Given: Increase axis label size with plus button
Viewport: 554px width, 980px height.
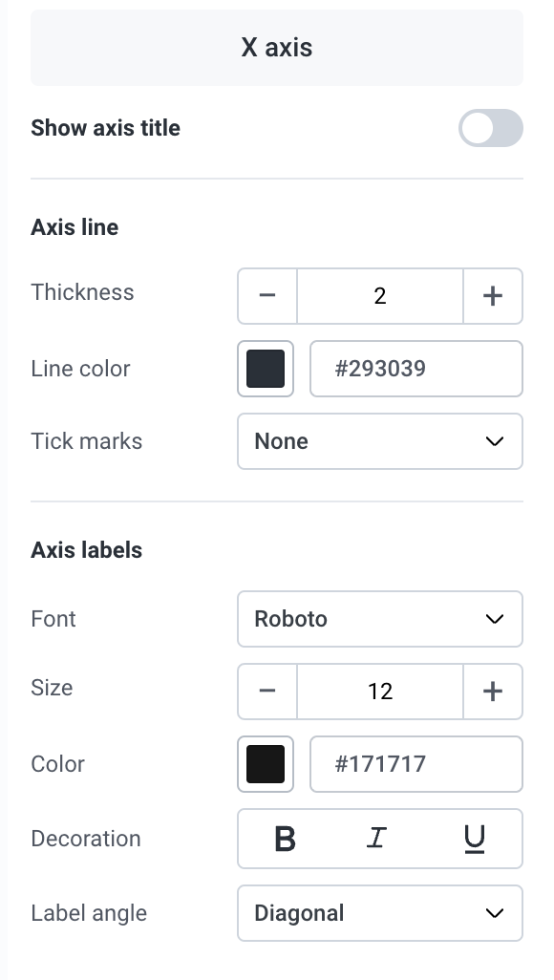Looking at the screenshot, I should (494, 692).
